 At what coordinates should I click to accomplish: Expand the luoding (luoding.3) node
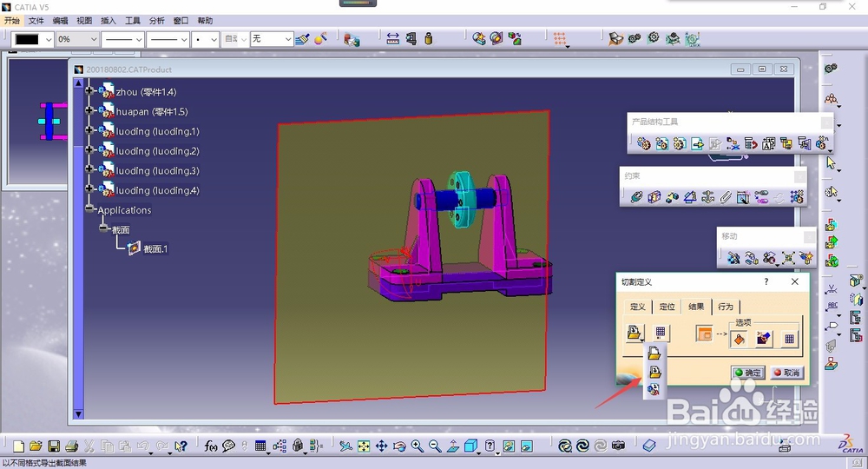(89, 168)
